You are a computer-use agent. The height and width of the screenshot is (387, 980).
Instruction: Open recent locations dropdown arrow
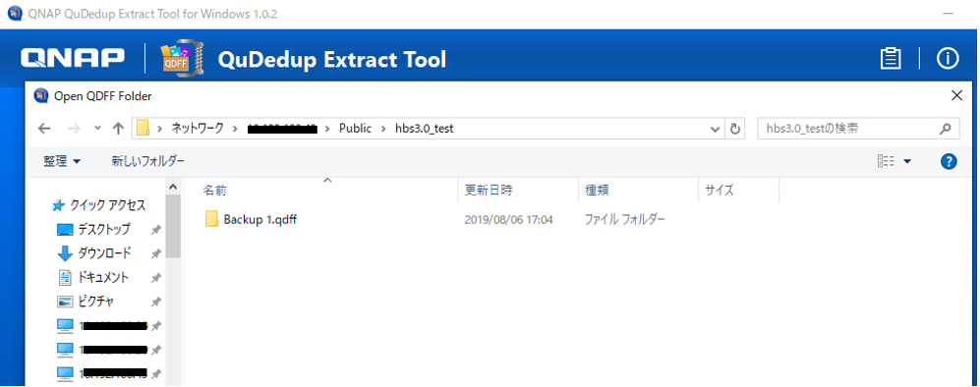(x=97, y=129)
